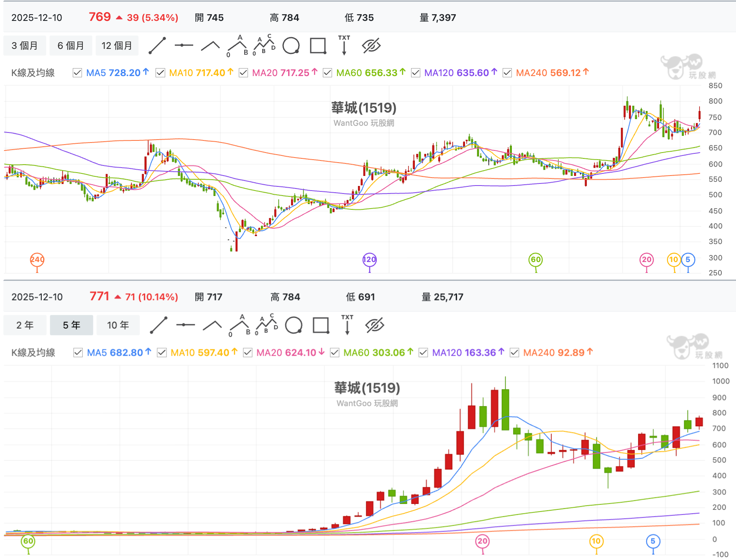This screenshot has width=736, height=560.
Task: Select the trend line drawing tool, upper chart
Action: click(157, 46)
